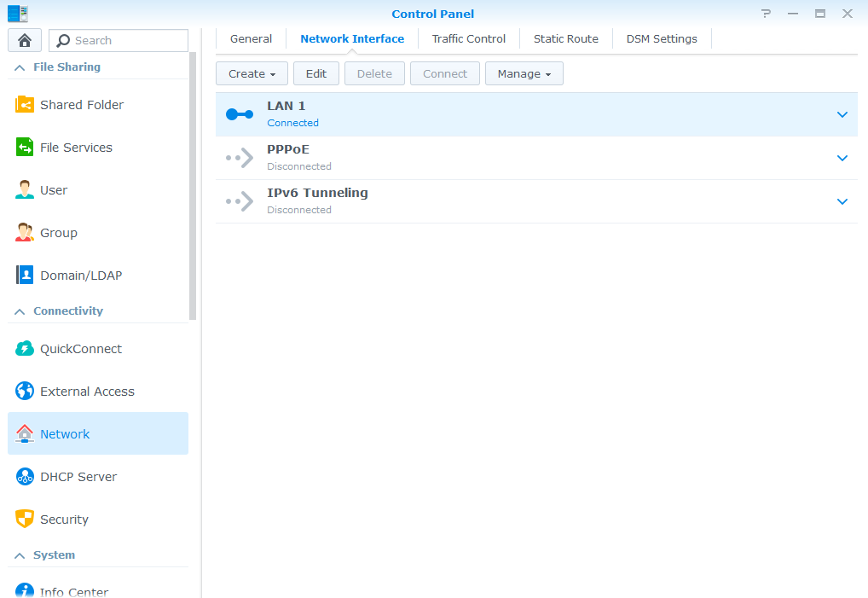This screenshot has width=868, height=598.
Task: Open the Group management page
Action: 60,232
